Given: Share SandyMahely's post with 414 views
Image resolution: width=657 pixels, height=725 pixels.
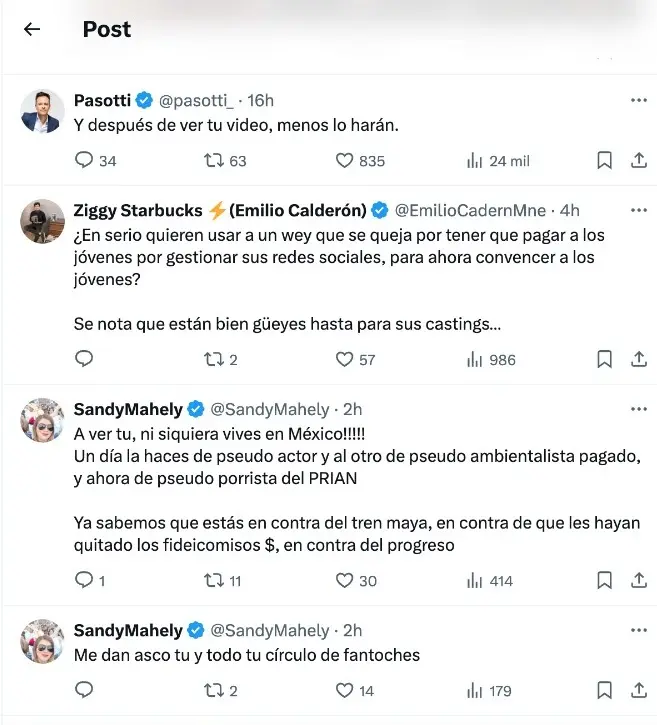Looking at the screenshot, I should coord(639,580).
